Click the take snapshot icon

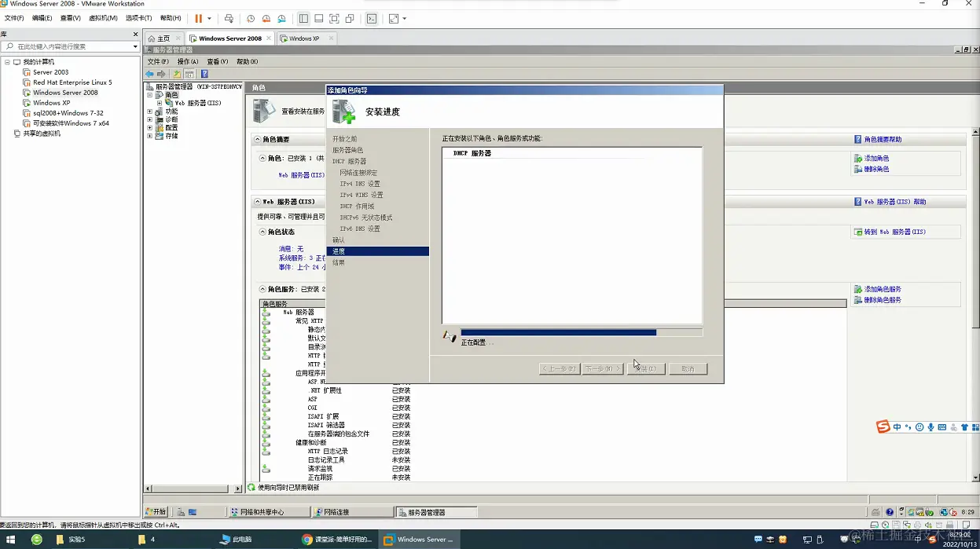click(x=251, y=18)
